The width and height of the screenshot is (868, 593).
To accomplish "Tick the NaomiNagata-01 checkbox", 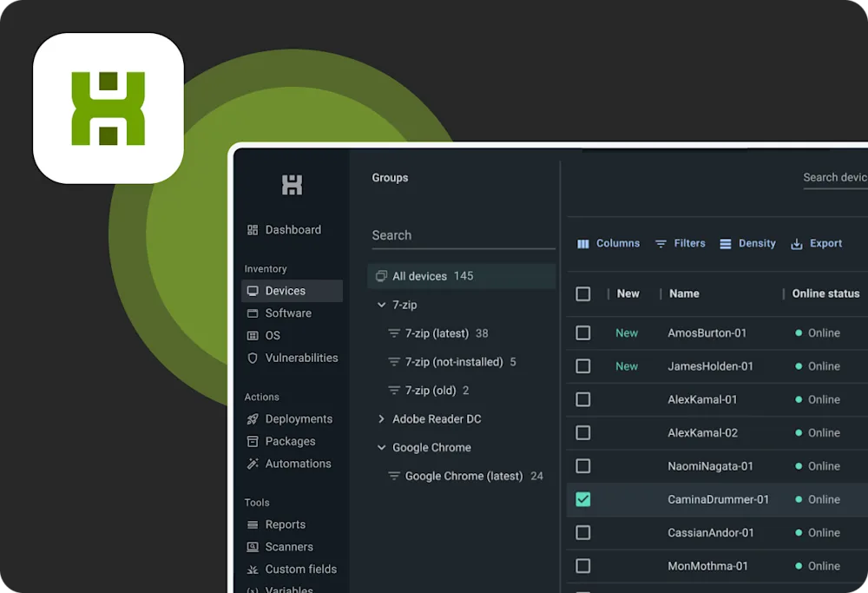I will 583,466.
